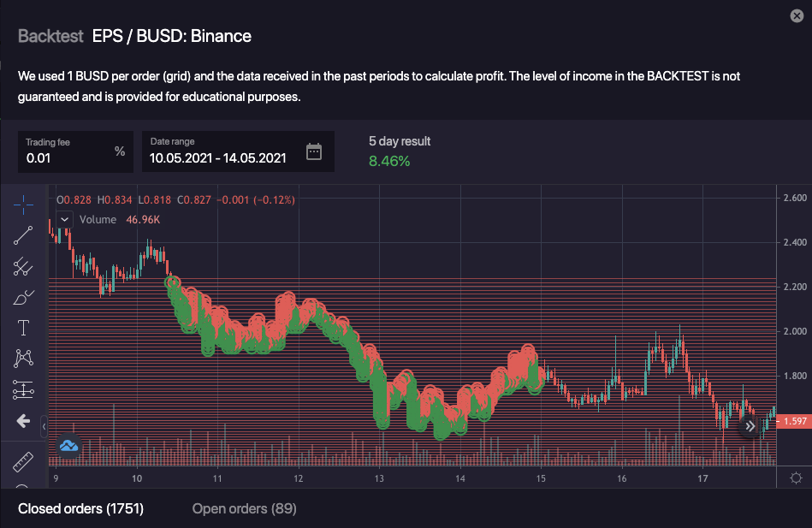Open the pitchfork drawing tool
Image resolution: width=812 pixels, height=528 pixels.
23,267
